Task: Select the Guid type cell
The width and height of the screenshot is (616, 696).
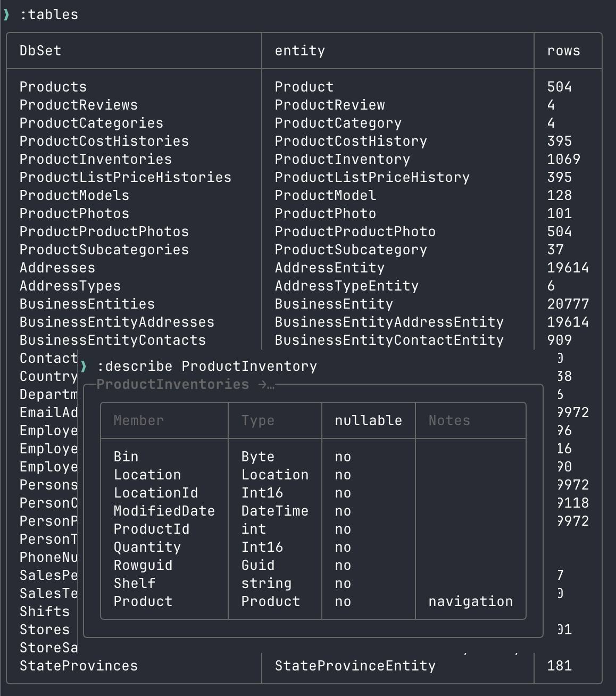Action: (x=258, y=565)
